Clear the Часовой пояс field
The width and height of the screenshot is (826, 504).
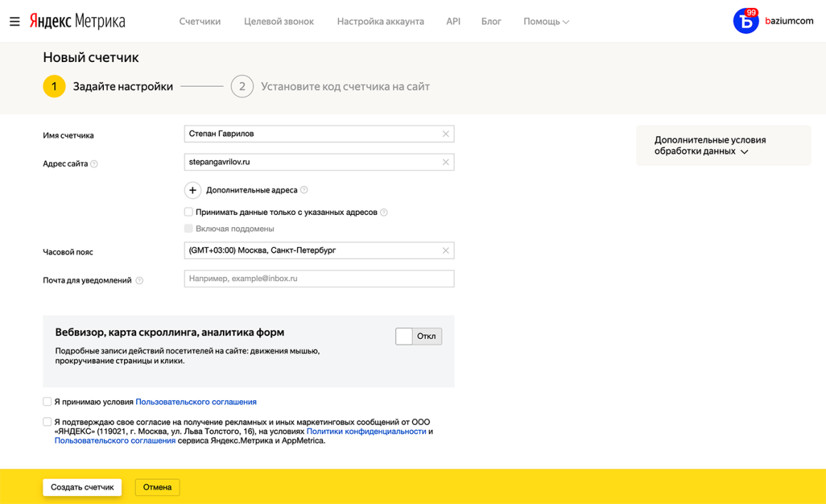(446, 251)
